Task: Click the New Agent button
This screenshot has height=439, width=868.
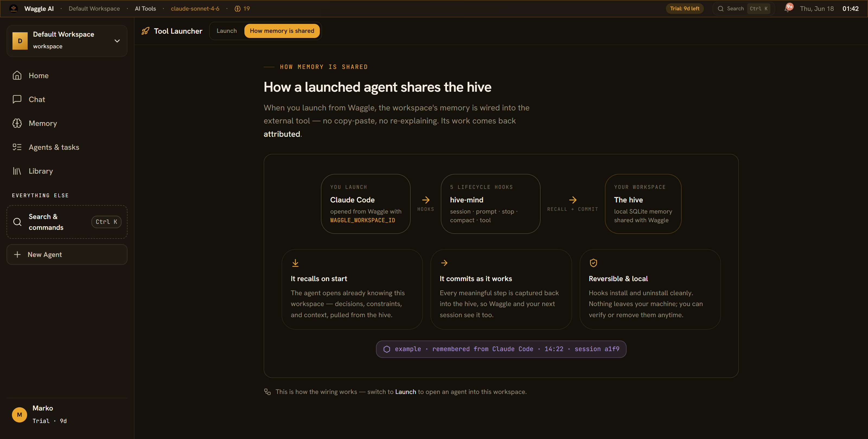Action: tap(67, 255)
